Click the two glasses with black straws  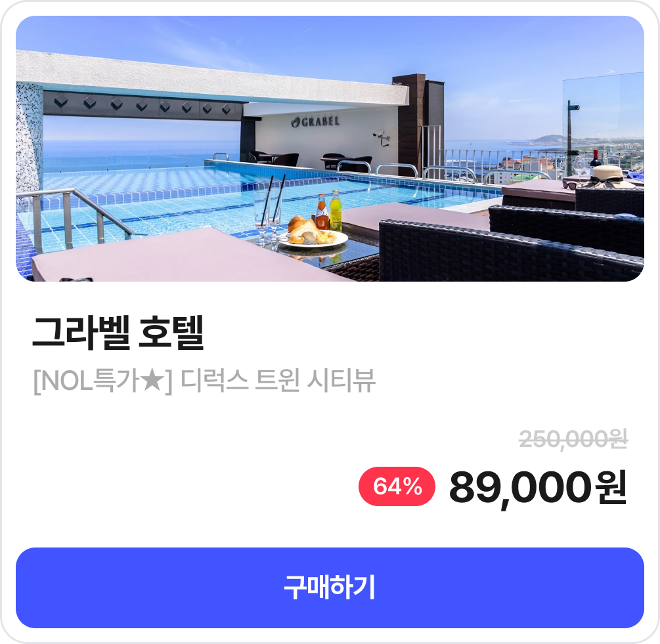coord(269,210)
